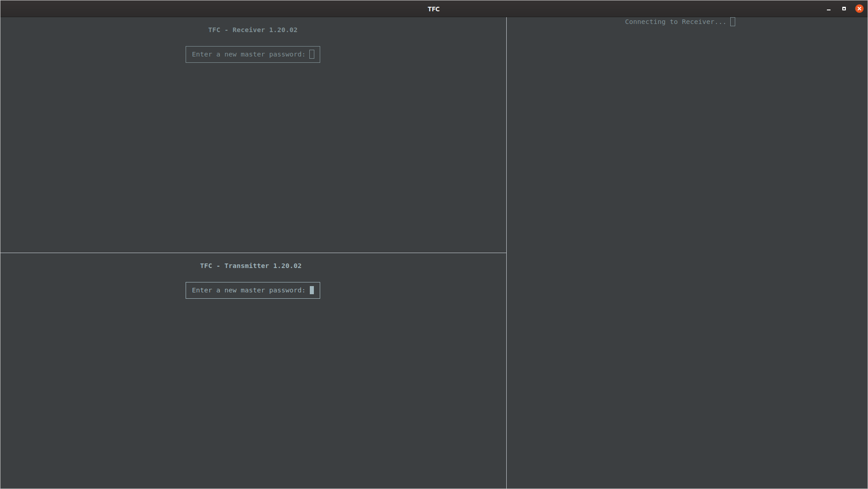This screenshot has width=868, height=489.
Task: Click the Receiver master password input box
Action: point(252,55)
